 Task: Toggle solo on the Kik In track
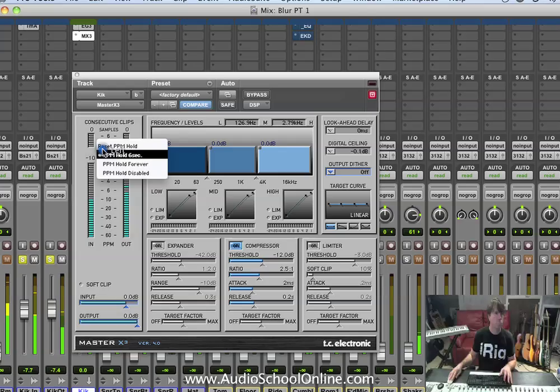click(x=22, y=259)
